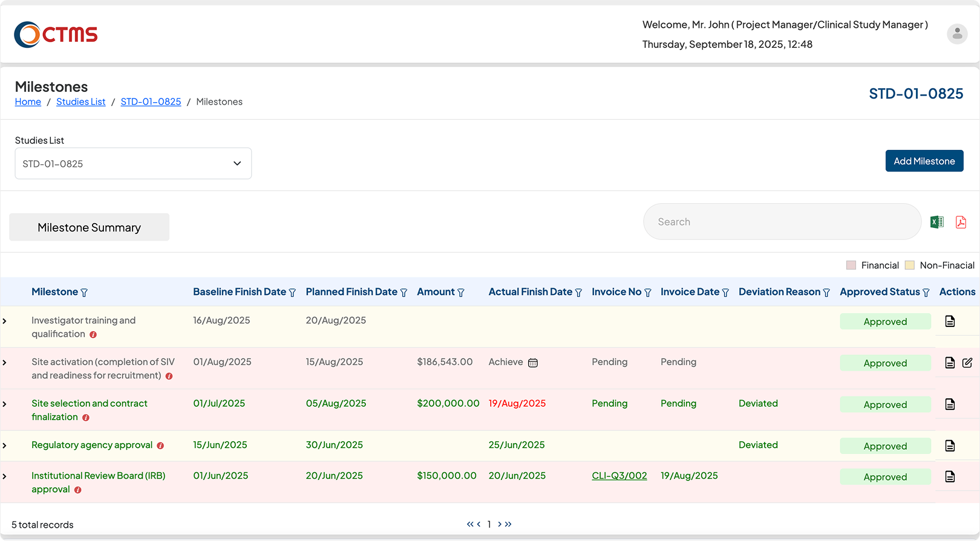Click Approved status for Site activation
The height and width of the screenshot is (541, 980).
pyautogui.click(x=885, y=363)
